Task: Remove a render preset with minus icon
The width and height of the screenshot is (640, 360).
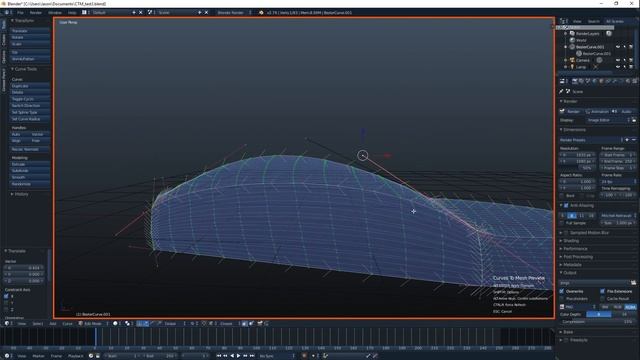Action: pyautogui.click(x=633, y=140)
